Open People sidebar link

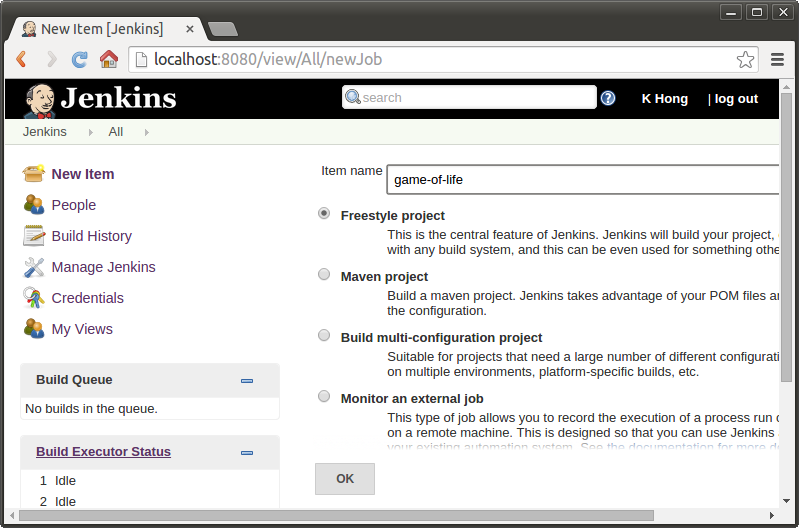(73, 205)
